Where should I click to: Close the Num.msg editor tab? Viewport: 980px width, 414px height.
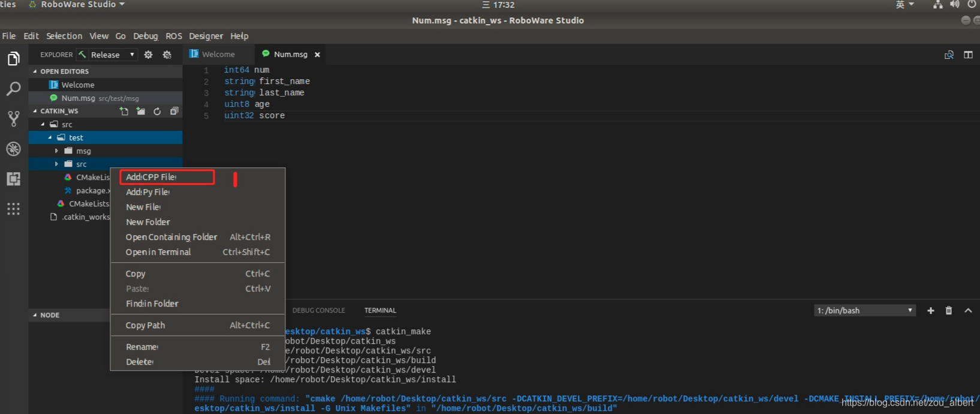[x=317, y=55]
